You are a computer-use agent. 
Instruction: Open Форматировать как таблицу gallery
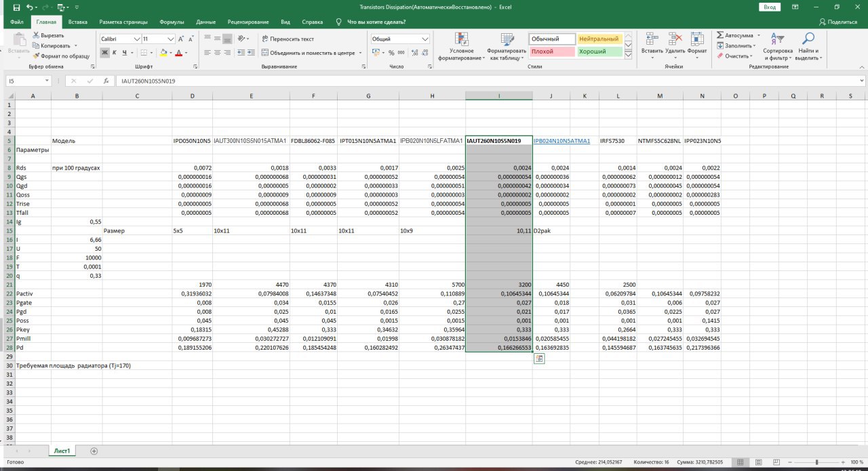pyautogui.click(x=506, y=46)
